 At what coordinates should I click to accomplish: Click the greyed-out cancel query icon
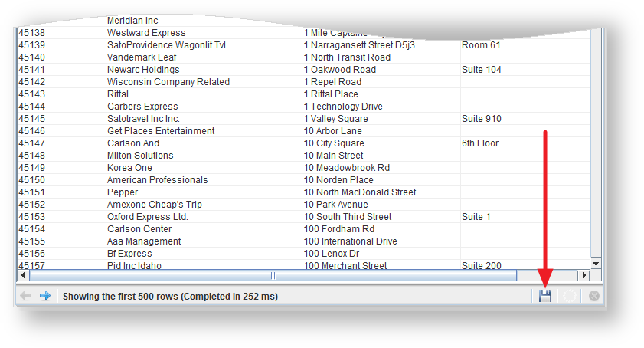[594, 296]
